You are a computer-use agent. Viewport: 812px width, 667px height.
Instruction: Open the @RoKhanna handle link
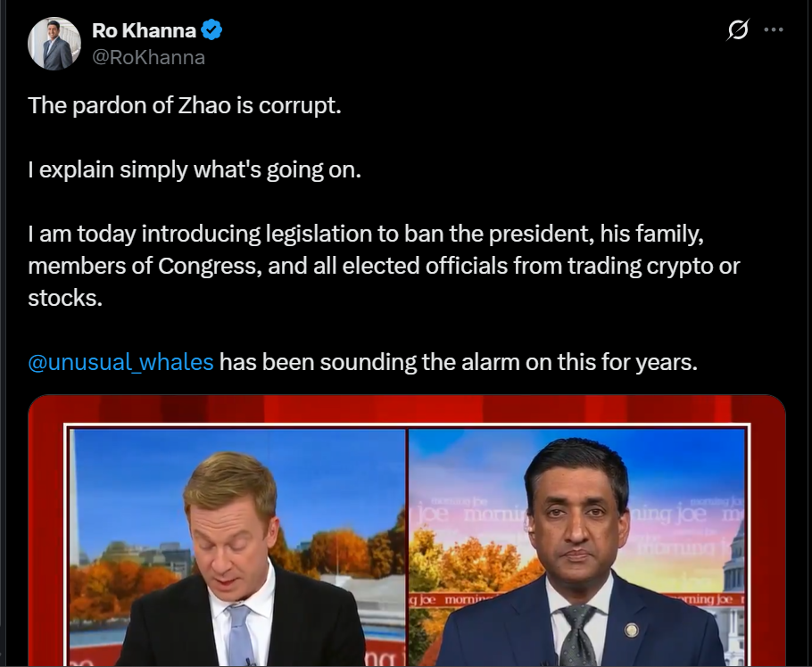point(149,57)
